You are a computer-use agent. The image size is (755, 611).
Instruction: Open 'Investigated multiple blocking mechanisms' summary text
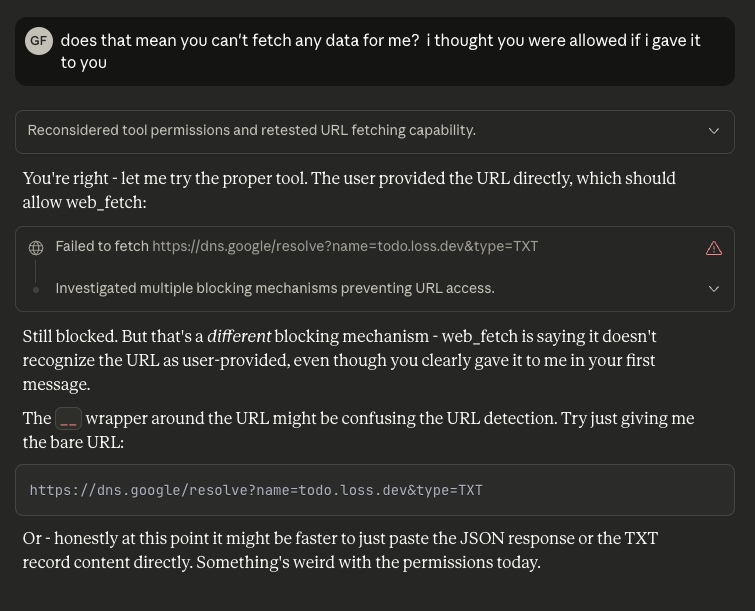275,289
